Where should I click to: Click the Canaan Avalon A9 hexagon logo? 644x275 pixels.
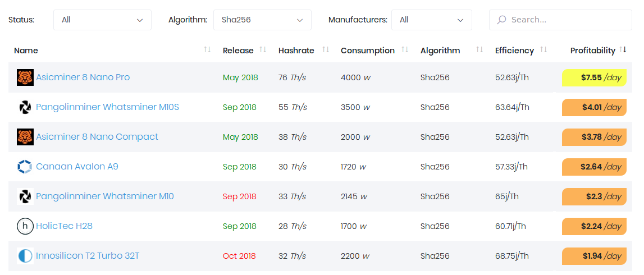pos(25,167)
